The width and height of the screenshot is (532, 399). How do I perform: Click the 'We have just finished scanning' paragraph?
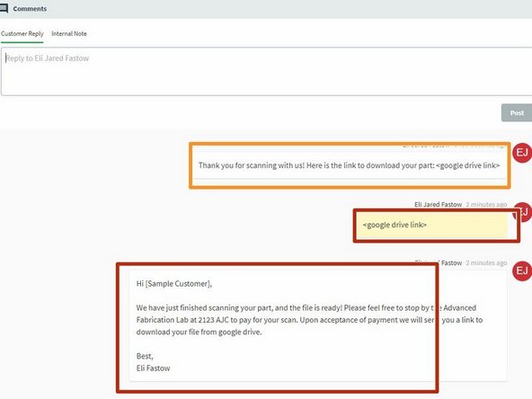click(309, 320)
